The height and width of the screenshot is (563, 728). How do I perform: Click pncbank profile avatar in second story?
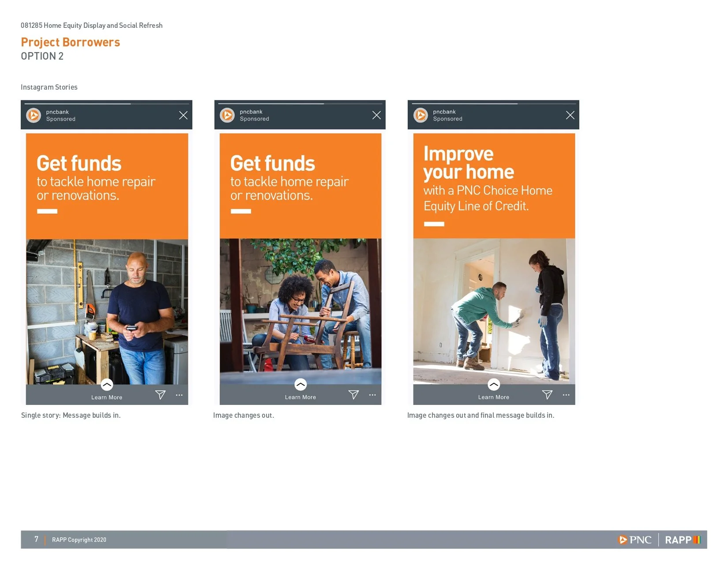coord(227,115)
